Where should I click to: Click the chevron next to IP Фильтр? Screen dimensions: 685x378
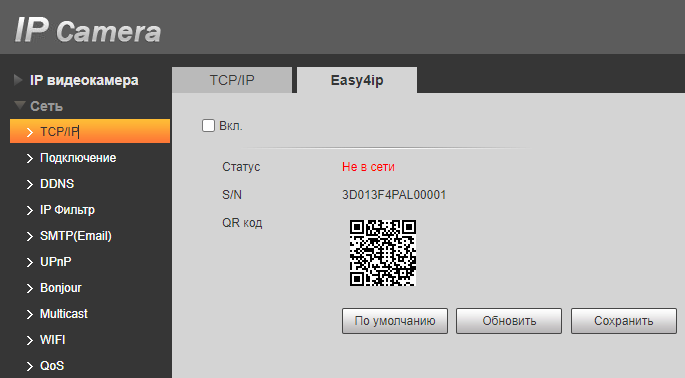pyautogui.click(x=30, y=211)
